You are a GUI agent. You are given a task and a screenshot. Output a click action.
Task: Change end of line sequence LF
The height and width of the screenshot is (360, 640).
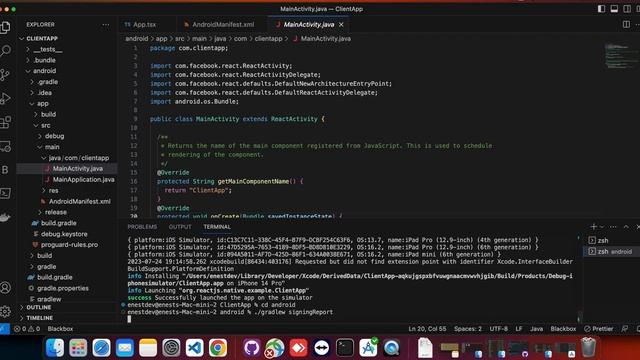point(519,329)
